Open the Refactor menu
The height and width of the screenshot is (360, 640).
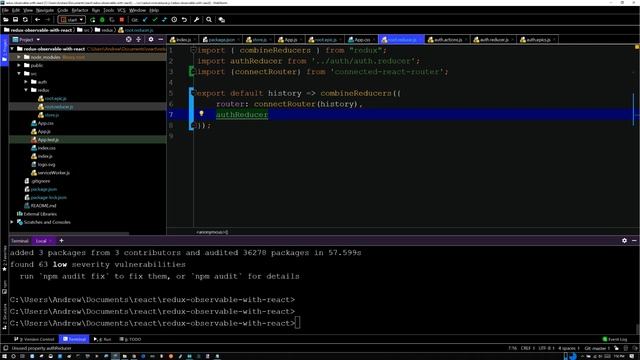tap(80, 10)
